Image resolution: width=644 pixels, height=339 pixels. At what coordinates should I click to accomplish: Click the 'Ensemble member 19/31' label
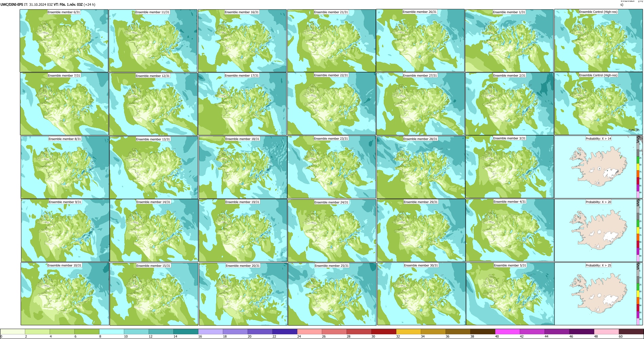click(242, 202)
